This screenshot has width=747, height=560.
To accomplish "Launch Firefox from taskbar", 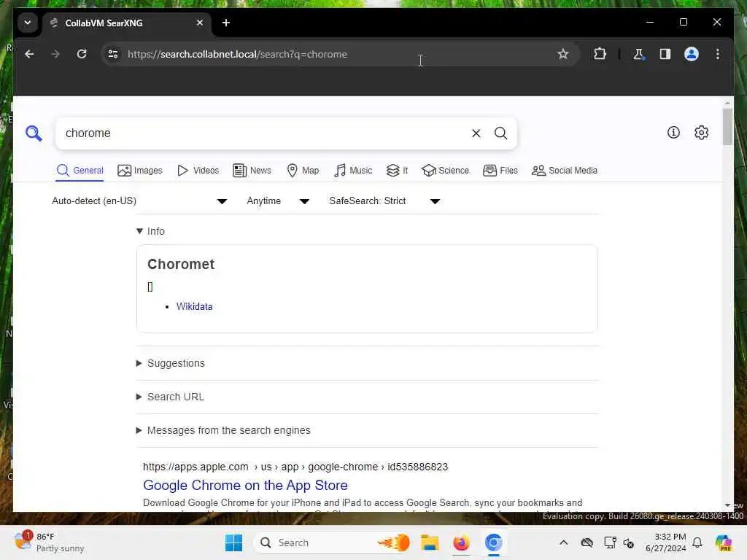I will 461,542.
